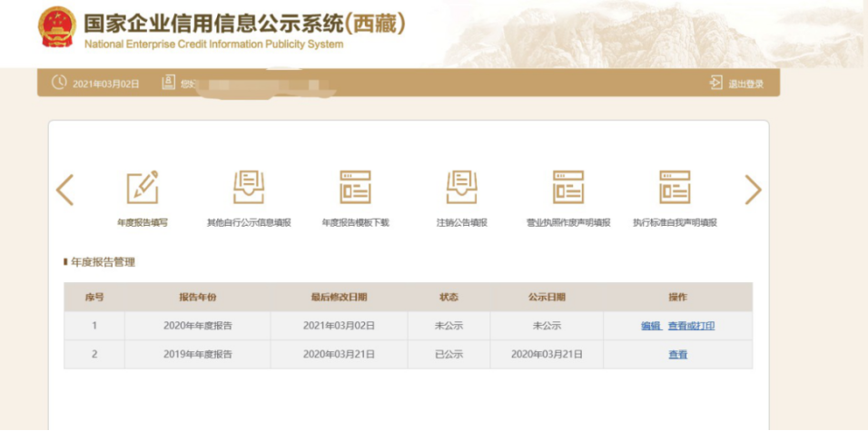Click the 已公示 status cell
Screen dimensions: 868x431
(x=449, y=355)
